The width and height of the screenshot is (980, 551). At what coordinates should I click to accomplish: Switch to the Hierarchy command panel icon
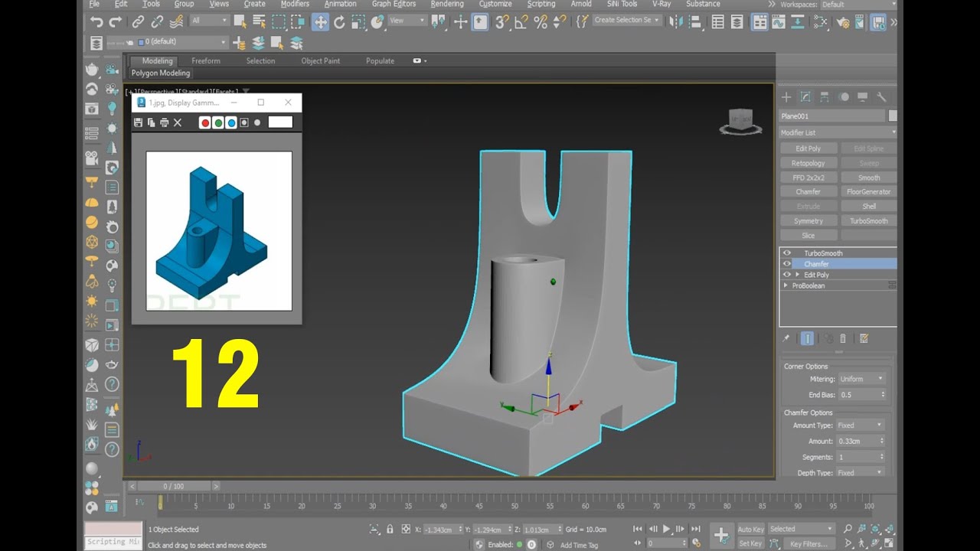tap(825, 97)
